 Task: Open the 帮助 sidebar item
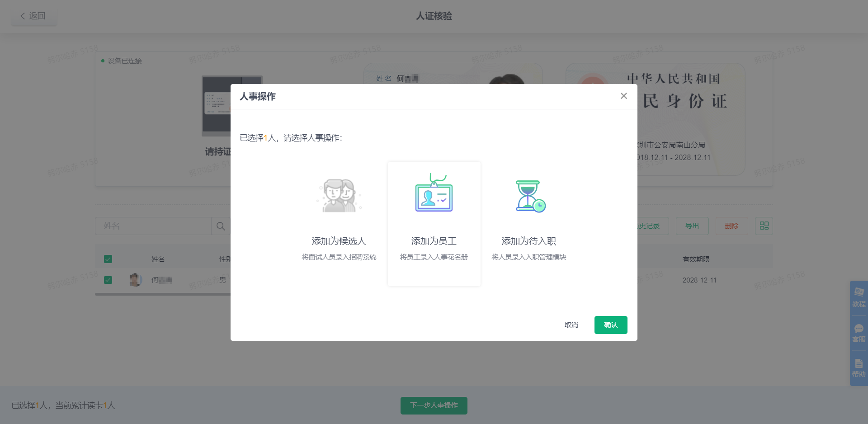(x=859, y=368)
